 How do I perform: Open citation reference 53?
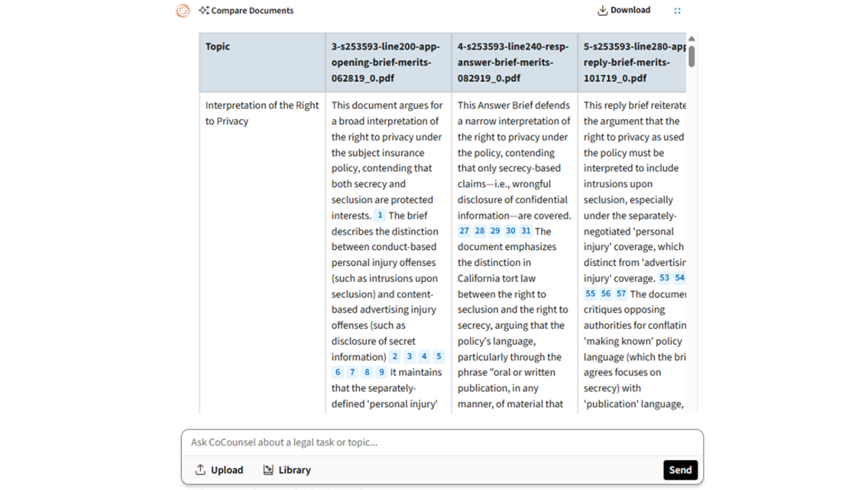665,278
